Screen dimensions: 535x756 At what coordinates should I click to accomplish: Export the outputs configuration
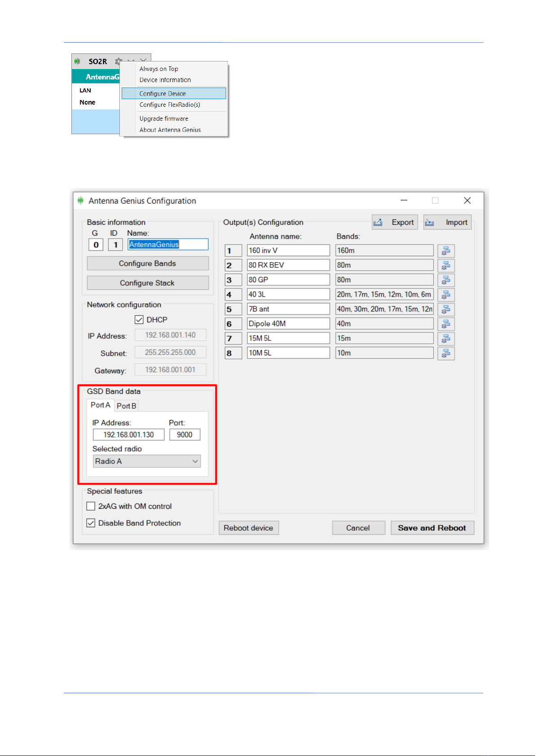click(x=395, y=222)
